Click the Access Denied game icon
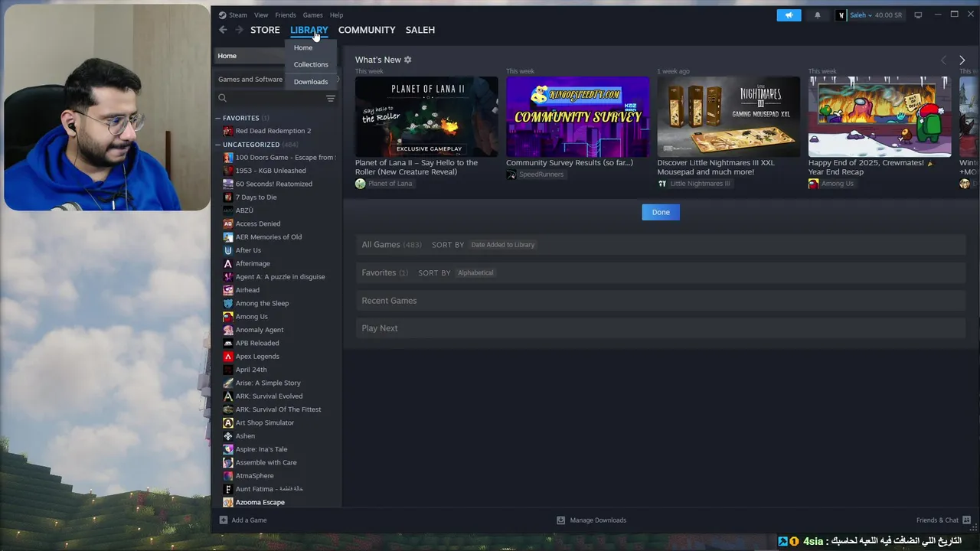980x551 pixels. [x=228, y=223]
